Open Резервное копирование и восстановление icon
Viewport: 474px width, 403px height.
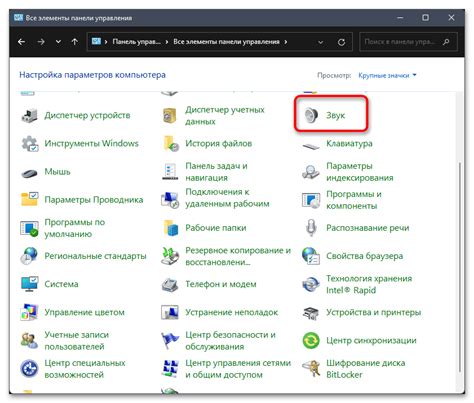click(170, 256)
